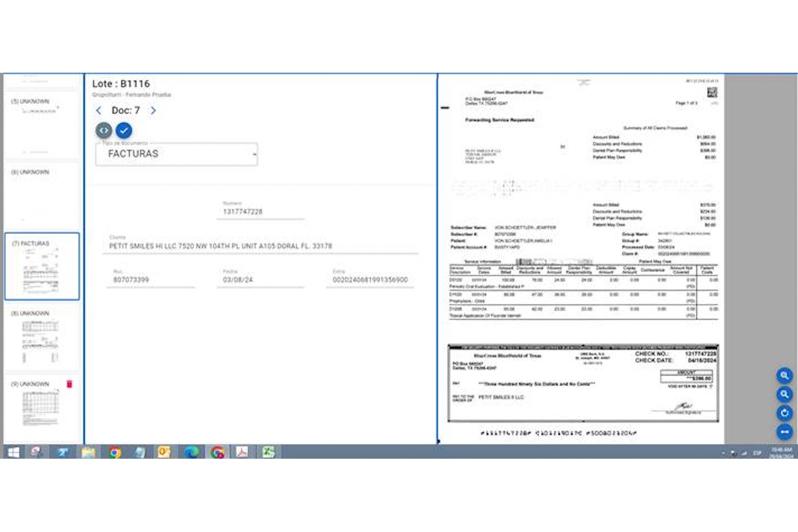Rotate the document with the circular arrow button
Screen dimensions: 798x532
(x=785, y=413)
